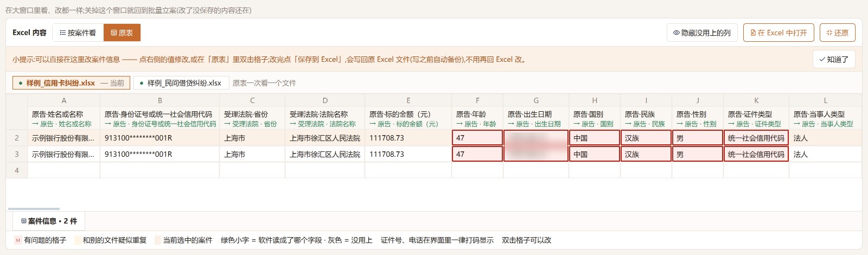The image size is (868, 255).
Task: Select row 2 cell 示例银行股份有限...
Action: (64, 138)
